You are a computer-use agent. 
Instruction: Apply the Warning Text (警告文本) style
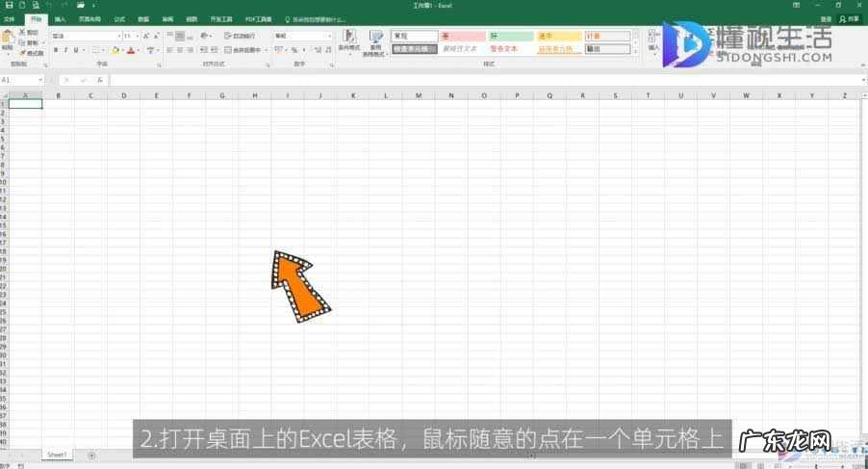pyautogui.click(x=511, y=49)
